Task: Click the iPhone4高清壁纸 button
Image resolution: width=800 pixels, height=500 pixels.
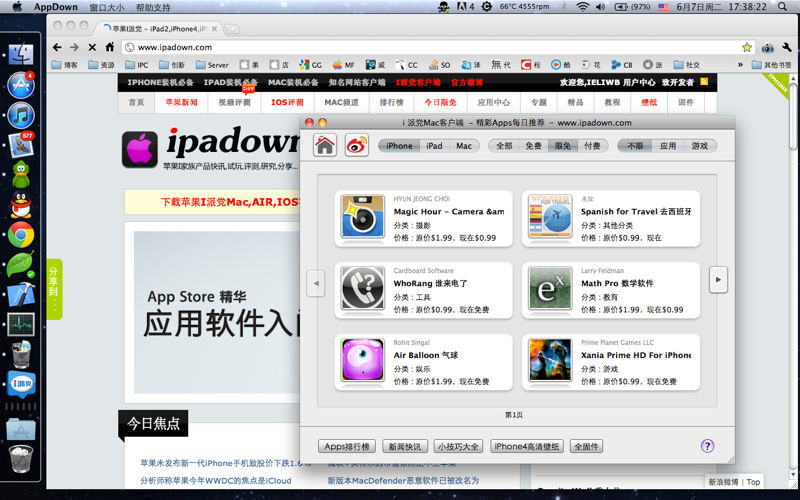Action: coord(527,446)
